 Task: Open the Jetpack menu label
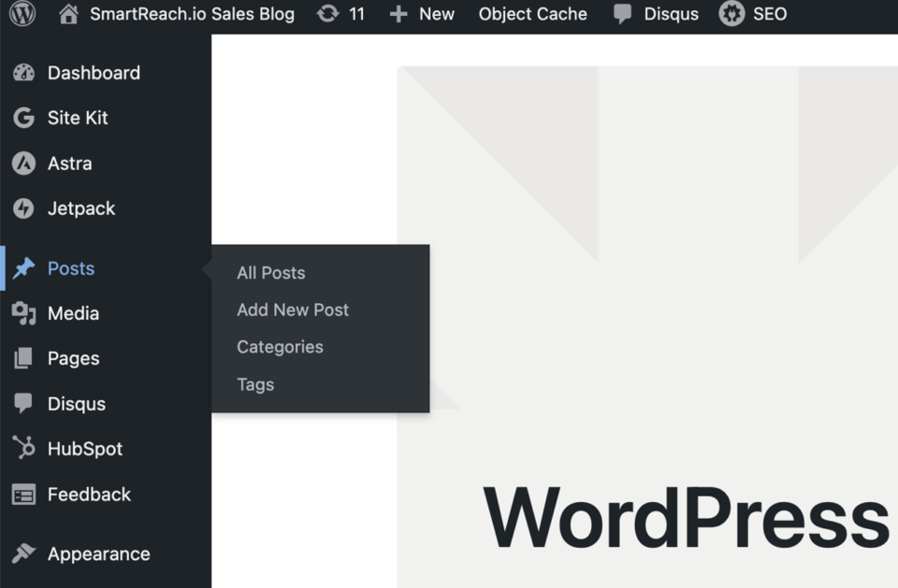[81, 208]
